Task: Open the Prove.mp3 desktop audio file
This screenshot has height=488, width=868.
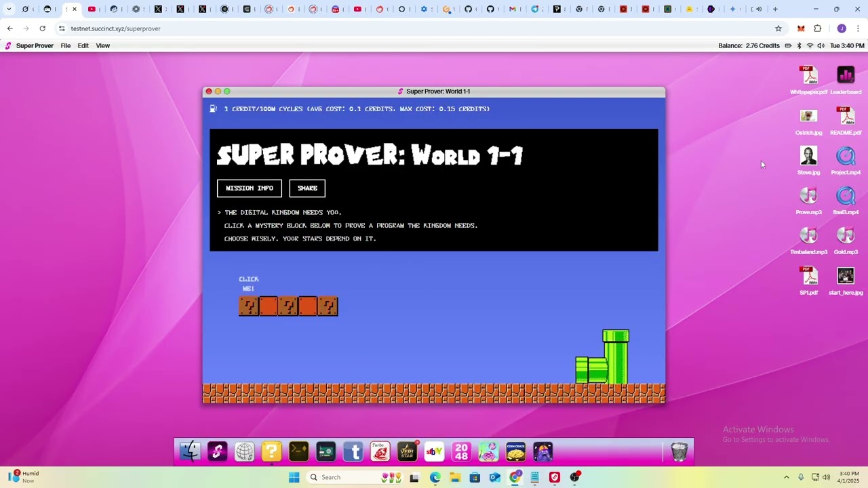Action: pos(808,201)
